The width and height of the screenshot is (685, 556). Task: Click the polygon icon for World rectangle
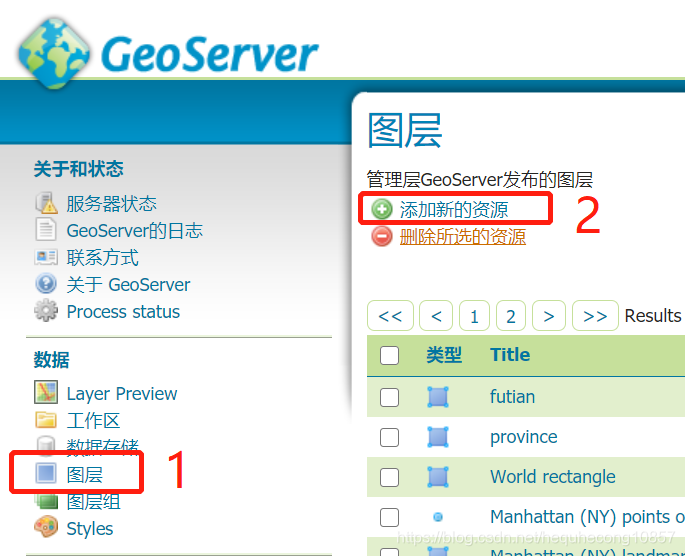click(x=438, y=477)
